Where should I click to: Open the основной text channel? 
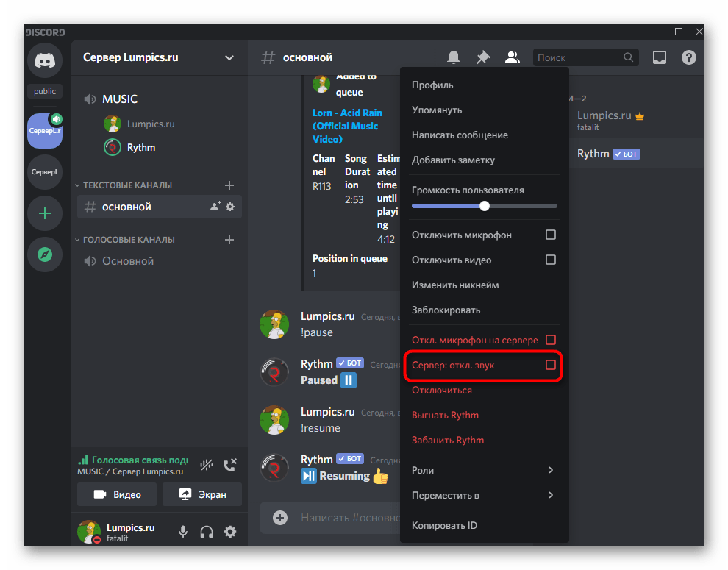pyautogui.click(x=160, y=207)
